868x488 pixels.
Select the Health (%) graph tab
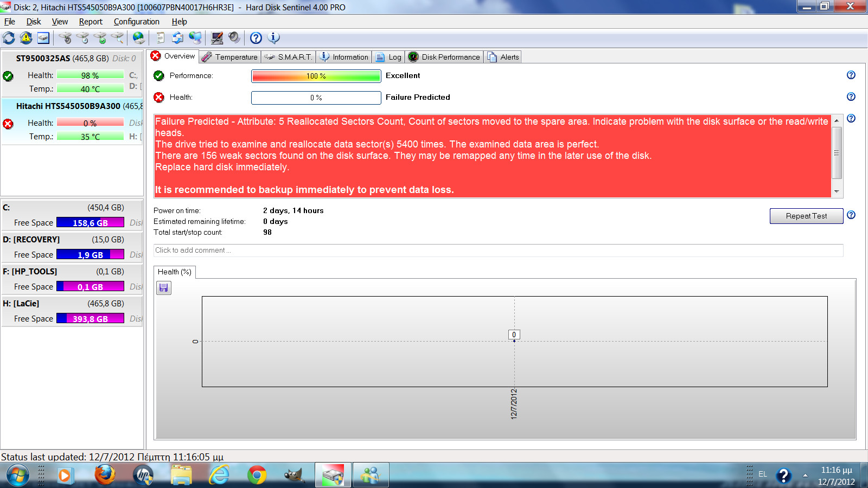point(175,272)
